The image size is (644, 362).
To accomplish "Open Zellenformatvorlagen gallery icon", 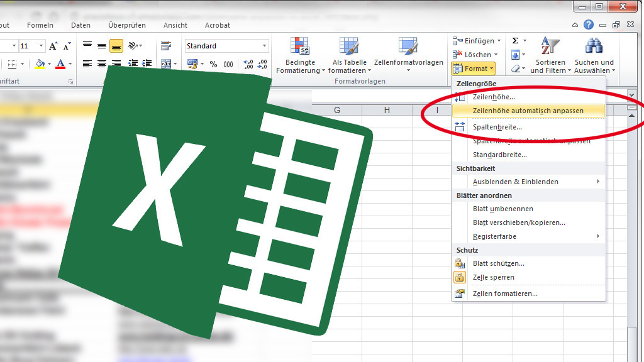I will tap(408, 47).
